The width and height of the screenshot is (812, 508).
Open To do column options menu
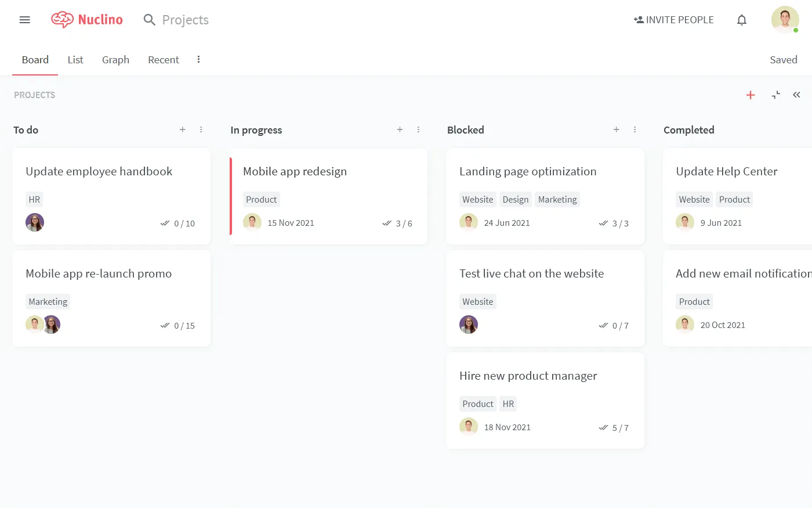(x=201, y=129)
